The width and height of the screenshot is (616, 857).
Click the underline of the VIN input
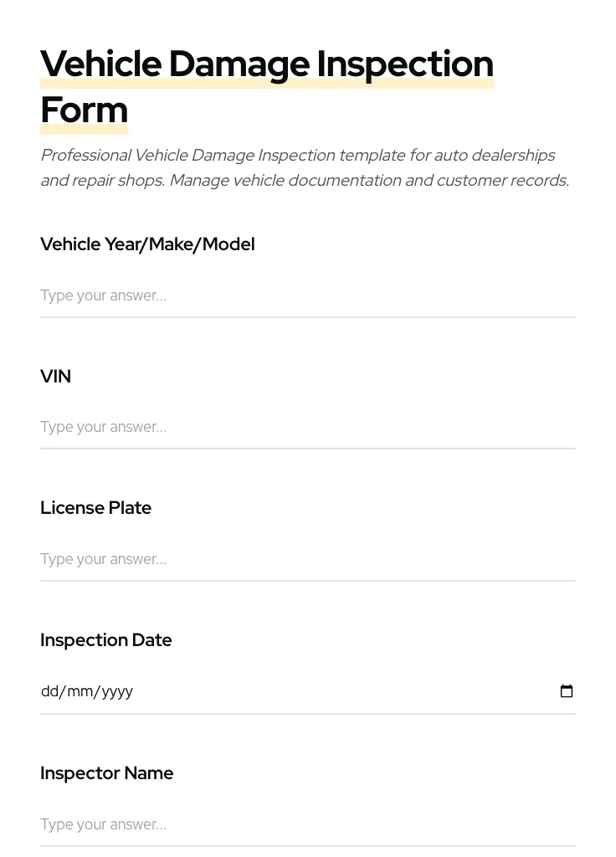click(308, 449)
